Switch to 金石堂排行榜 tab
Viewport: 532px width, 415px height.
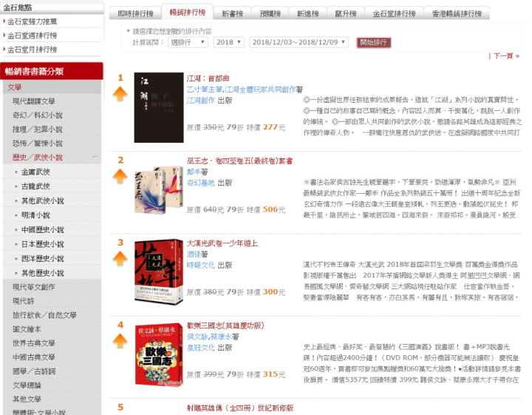[394, 13]
